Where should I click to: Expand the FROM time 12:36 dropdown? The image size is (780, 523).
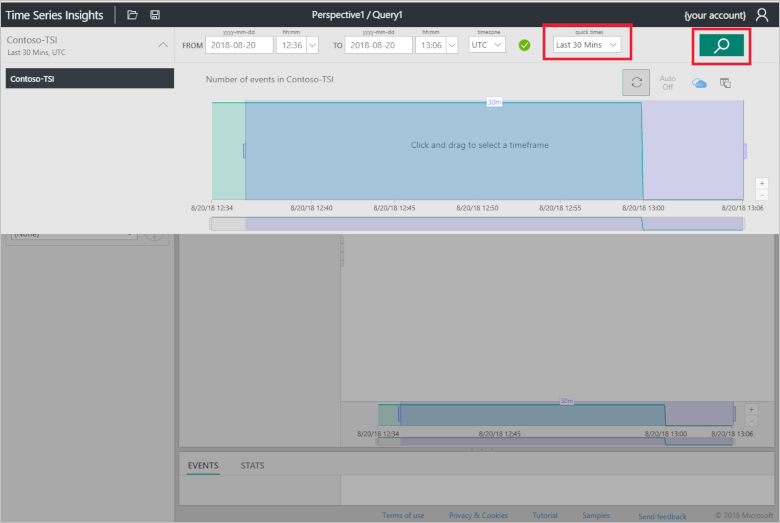(312, 45)
